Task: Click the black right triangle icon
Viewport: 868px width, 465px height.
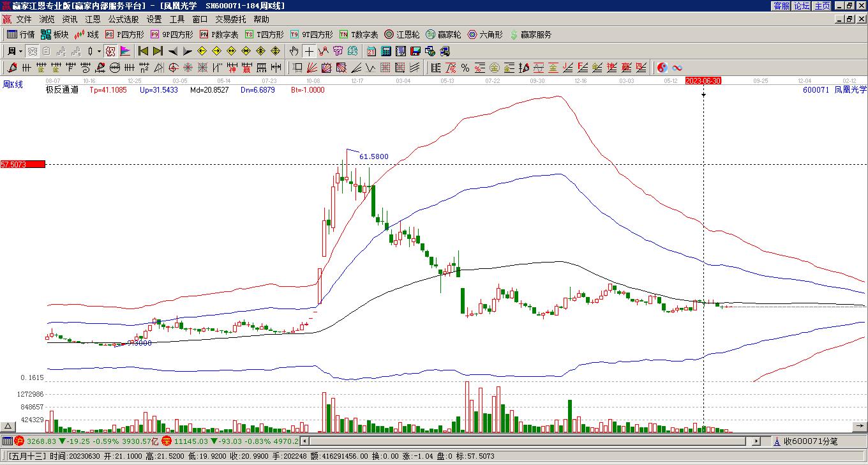Action: tap(187, 51)
